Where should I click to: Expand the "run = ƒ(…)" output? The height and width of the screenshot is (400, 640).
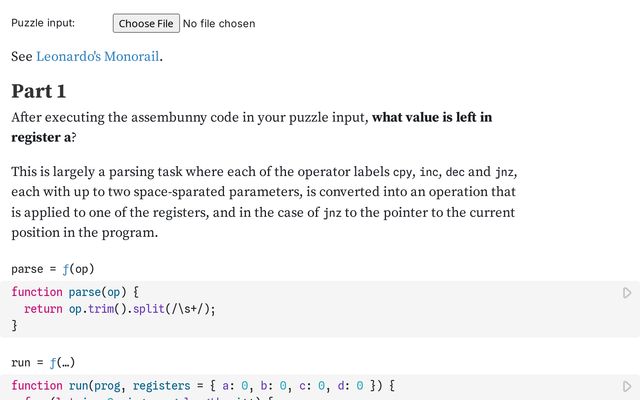click(x=44, y=362)
